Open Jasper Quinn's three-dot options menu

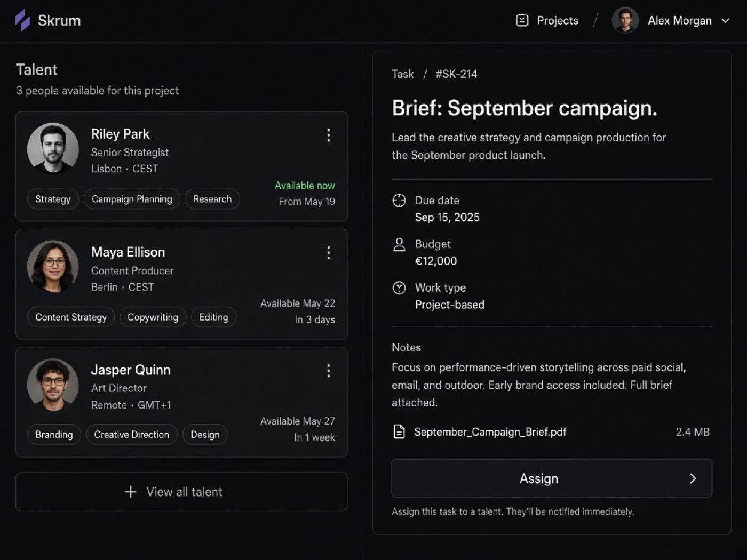tap(329, 371)
